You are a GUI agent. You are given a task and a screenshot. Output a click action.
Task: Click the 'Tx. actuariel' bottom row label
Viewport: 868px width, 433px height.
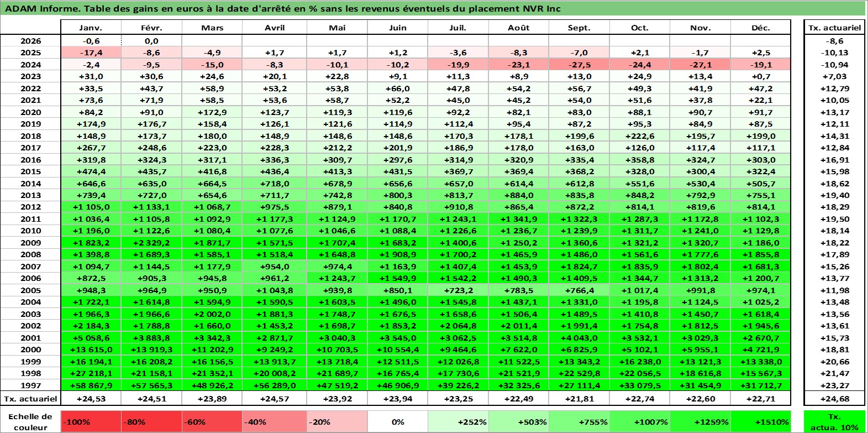(30, 399)
